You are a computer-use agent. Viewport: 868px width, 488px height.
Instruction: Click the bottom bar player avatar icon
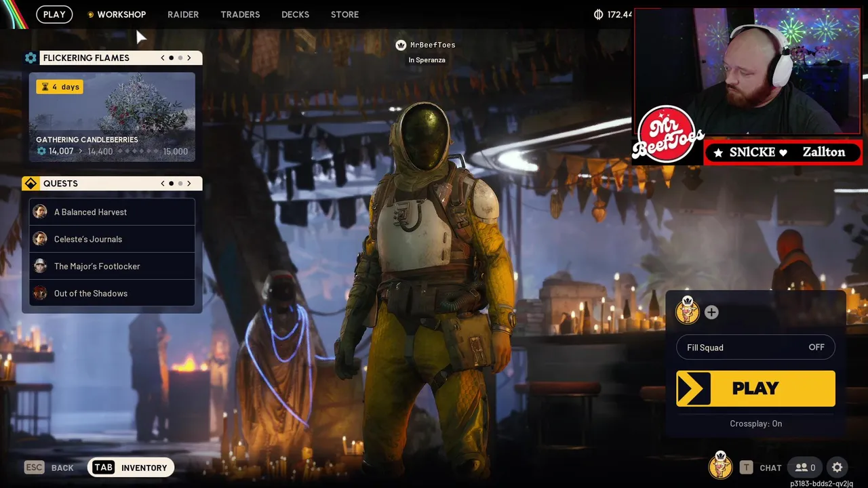[x=720, y=466]
